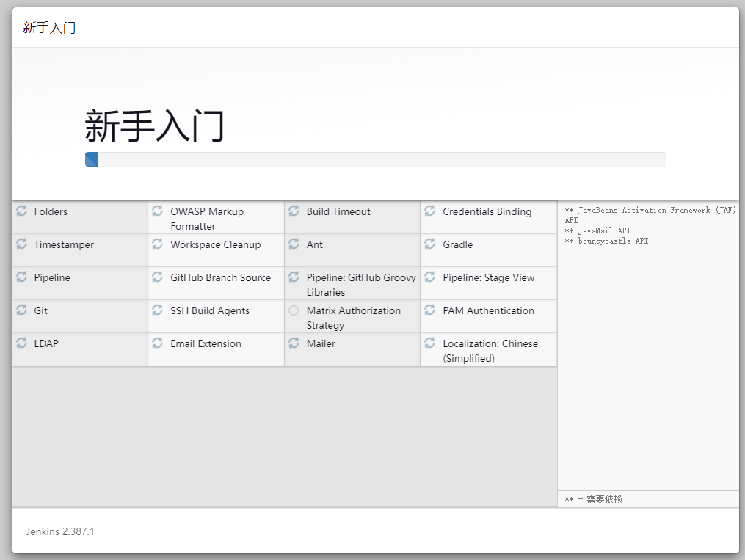Select the Workspace Cleanup plugin label
The image size is (745, 560).
[215, 244]
